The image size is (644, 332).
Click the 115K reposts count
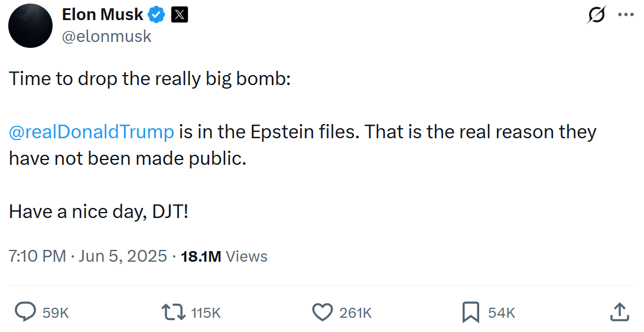(206, 313)
